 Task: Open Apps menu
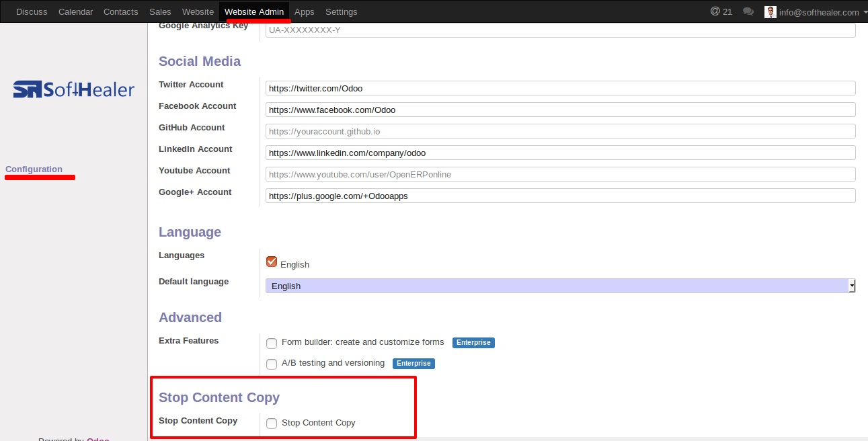[x=305, y=12]
